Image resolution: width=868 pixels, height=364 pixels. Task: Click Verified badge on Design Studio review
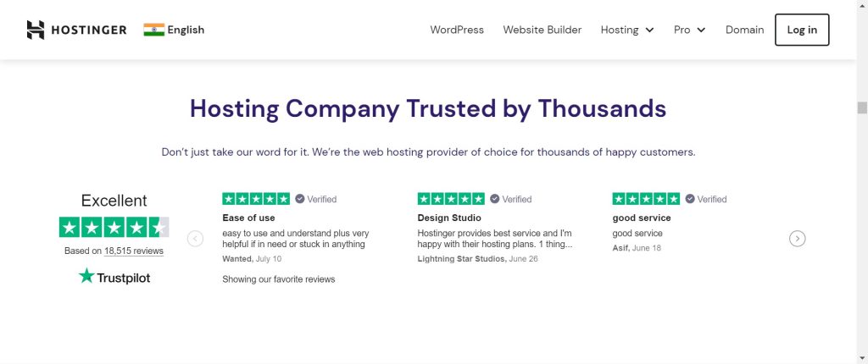pos(510,199)
